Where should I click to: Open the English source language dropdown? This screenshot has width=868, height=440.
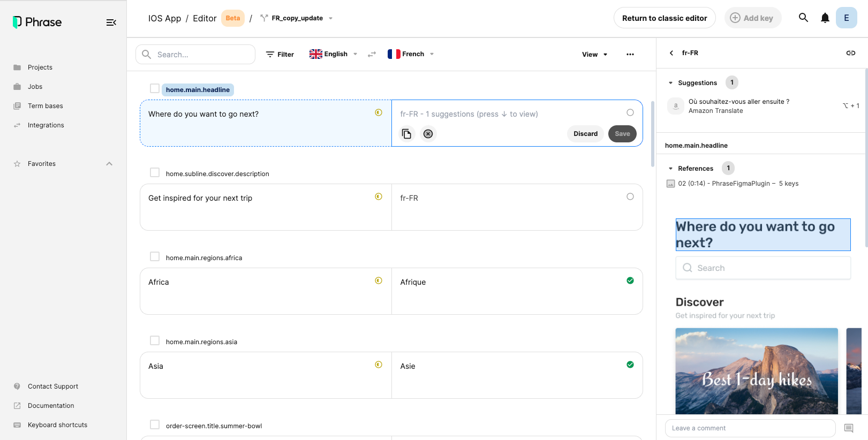point(333,54)
